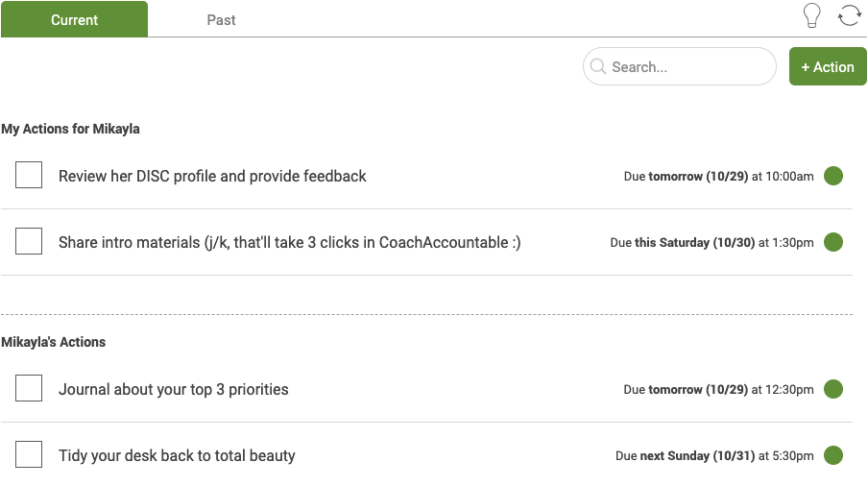The width and height of the screenshot is (868, 486).
Task: Click the magnifier icon in the search box
Action: [598, 67]
